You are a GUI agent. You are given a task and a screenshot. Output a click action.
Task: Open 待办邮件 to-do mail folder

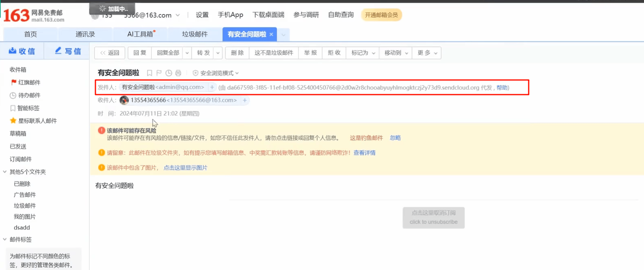25,95
